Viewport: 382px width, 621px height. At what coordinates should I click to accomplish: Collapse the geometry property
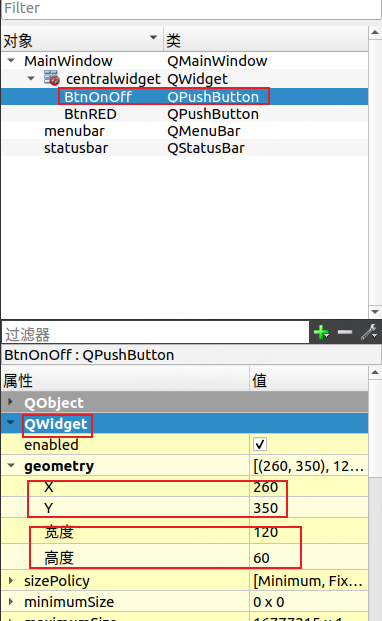click(11, 466)
